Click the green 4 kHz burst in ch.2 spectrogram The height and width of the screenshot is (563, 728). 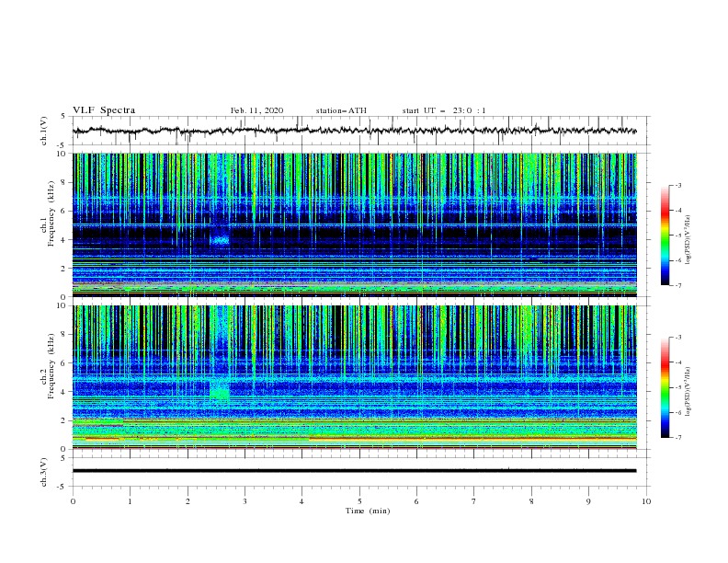pyautogui.click(x=219, y=391)
